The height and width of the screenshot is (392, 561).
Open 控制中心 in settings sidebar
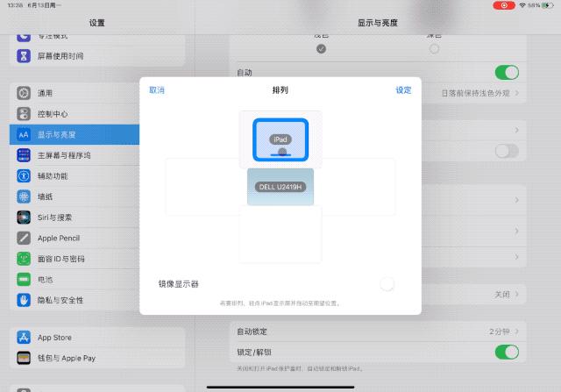click(x=75, y=114)
